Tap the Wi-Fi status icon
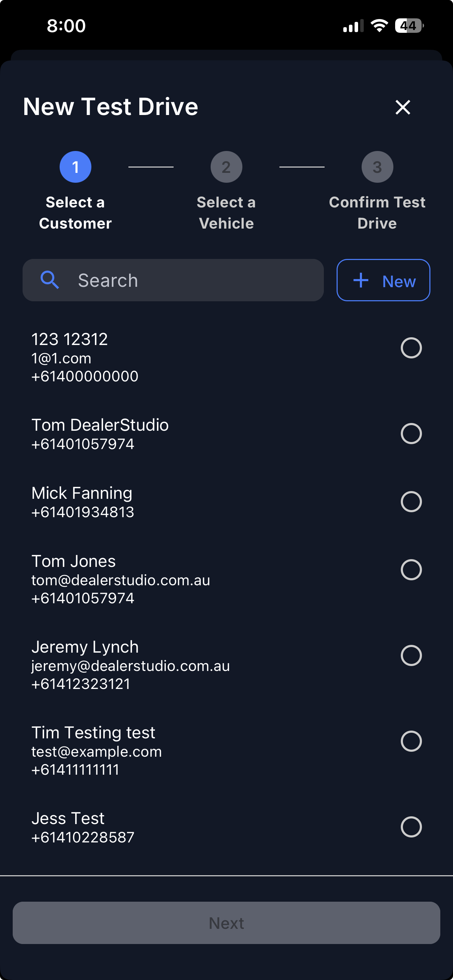 point(379,26)
